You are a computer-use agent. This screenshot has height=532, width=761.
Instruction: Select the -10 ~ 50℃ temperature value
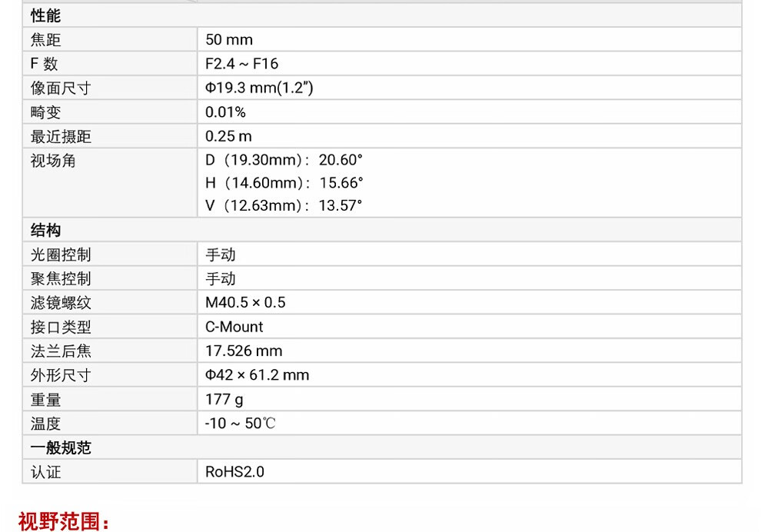point(241,424)
